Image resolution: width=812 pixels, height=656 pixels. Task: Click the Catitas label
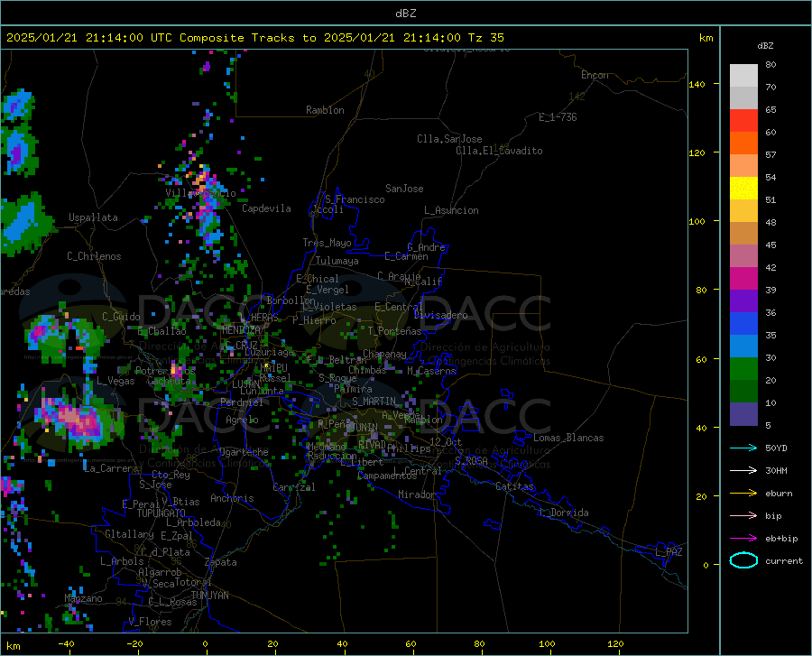(515, 486)
